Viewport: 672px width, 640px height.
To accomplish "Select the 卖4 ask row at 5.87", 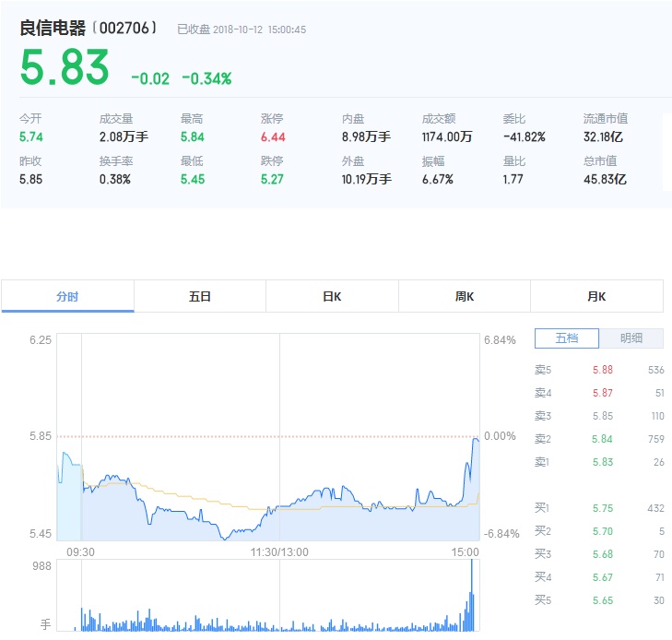I will 599,393.
